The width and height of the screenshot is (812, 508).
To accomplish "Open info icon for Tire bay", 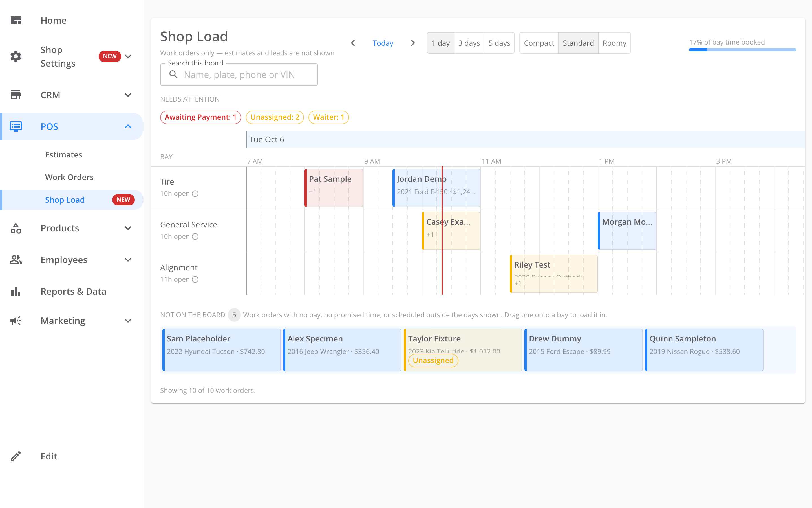I will 195,194.
